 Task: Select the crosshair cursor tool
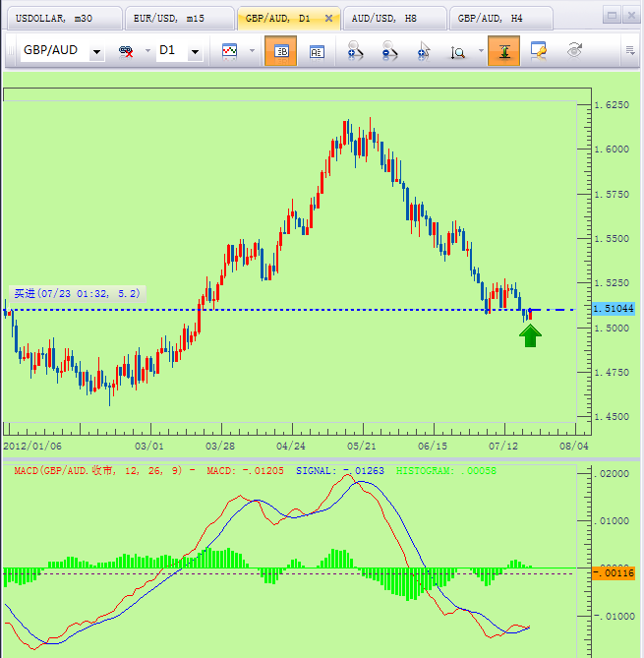pyautogui.click(x=424, y=51)
